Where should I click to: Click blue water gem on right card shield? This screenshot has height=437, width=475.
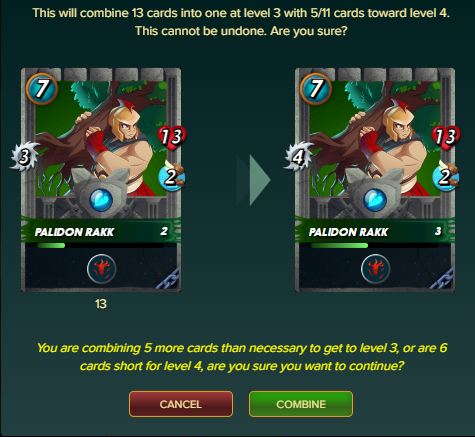[x=375, y=200]
